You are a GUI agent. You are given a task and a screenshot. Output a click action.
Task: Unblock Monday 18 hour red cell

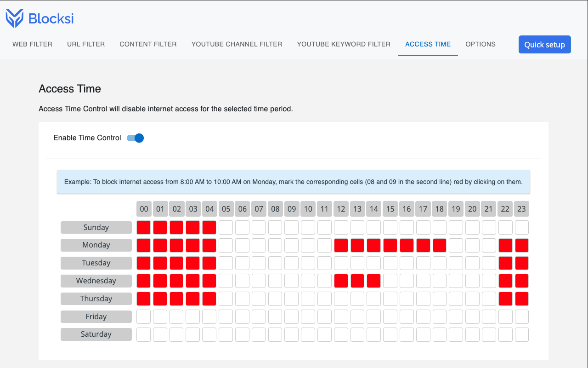(x=440, y=245)
